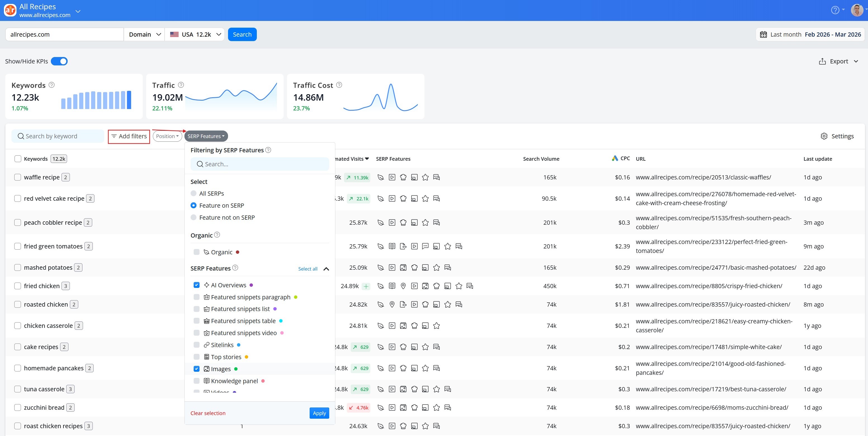868x436 pixels.
Task: Select the Feature on SERP radio option
Action: 193,205
